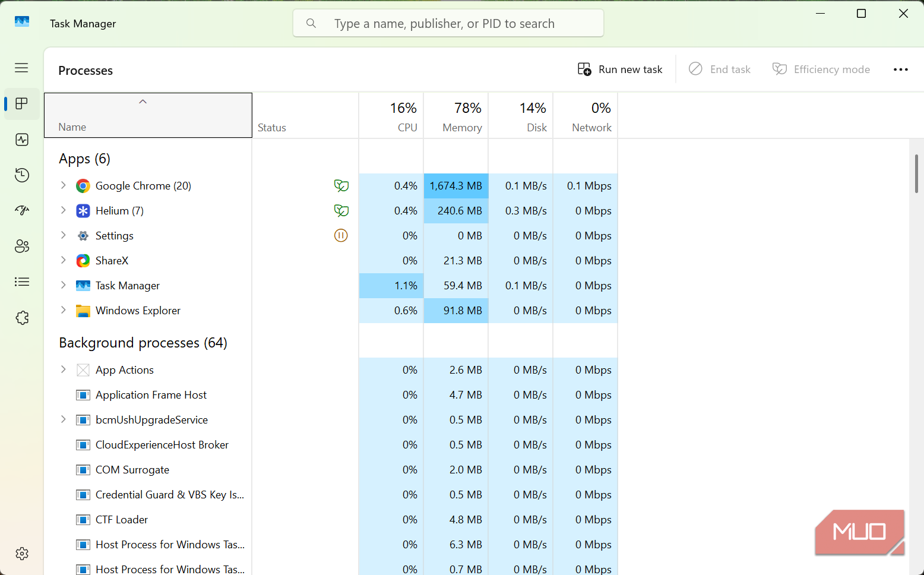Click the 1,674.3 MB memory cell
This screenshot has width=924, height=575.
(456, 186)
